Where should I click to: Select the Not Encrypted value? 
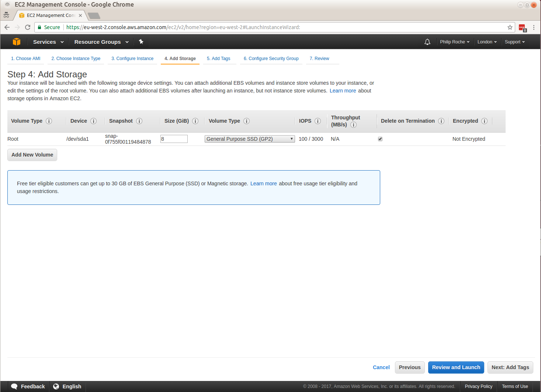tap(469, 139)
